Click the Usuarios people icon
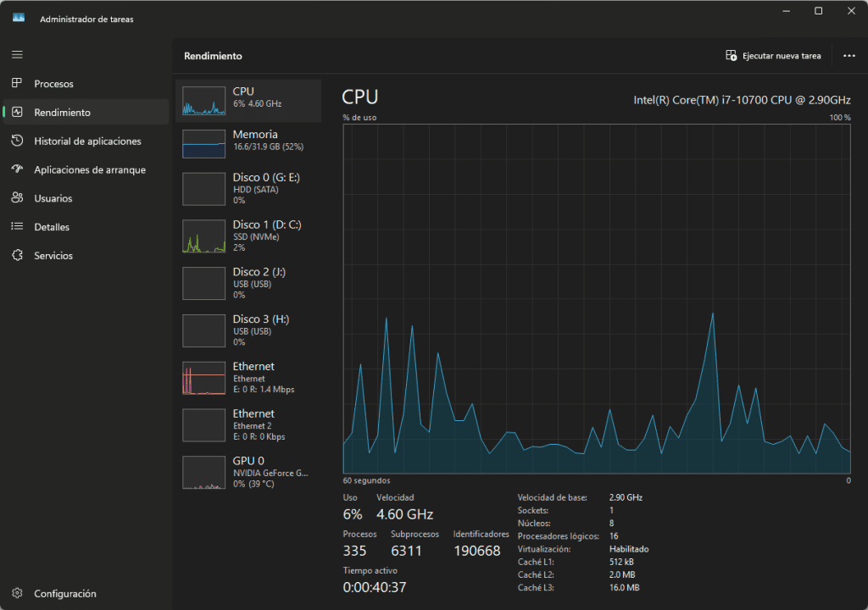This screenshot has width=868, height=610. (x=17, y=198)
